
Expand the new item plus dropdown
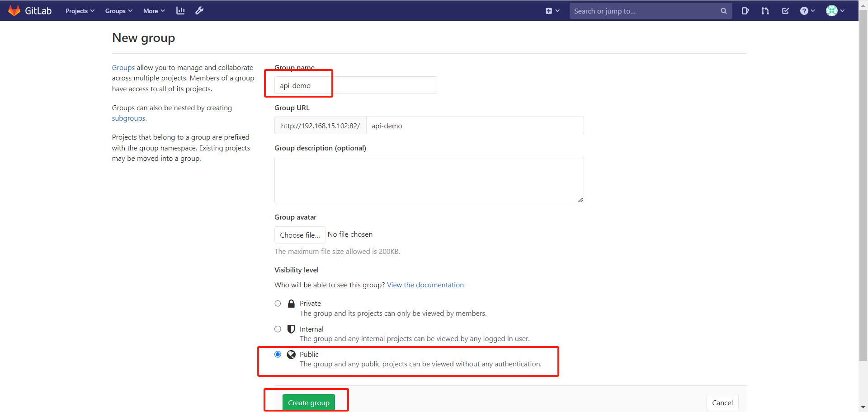click(552, 10)
